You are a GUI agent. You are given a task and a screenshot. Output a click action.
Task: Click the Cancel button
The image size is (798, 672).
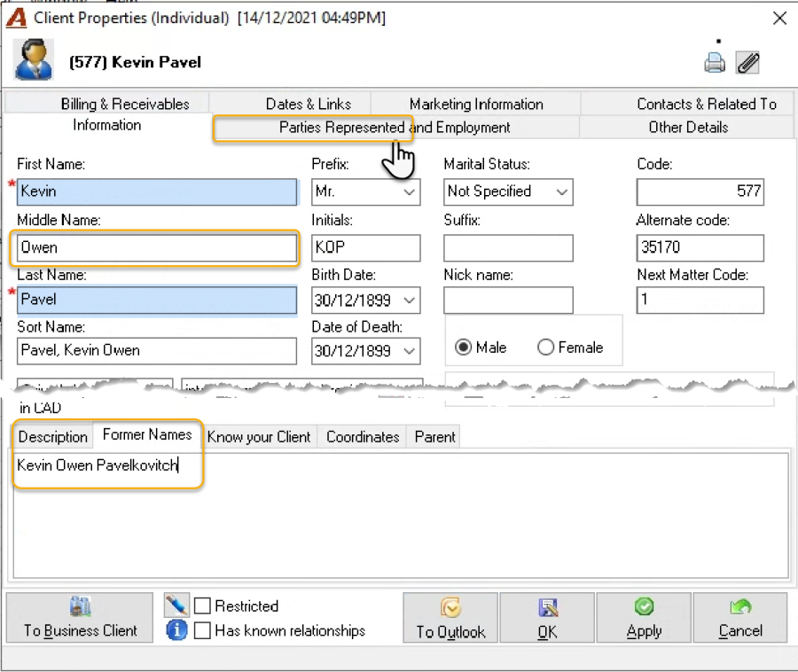tap(740, 618)
